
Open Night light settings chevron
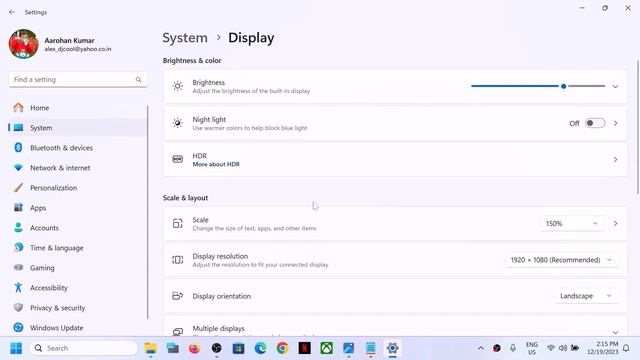(615, 123)
